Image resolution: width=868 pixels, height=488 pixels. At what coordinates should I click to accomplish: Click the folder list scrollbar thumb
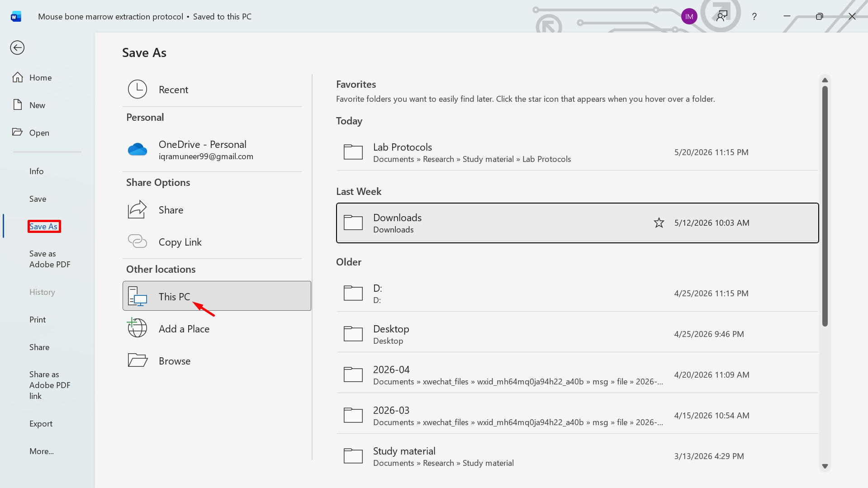pyautogui.click(x=825, y=205)
